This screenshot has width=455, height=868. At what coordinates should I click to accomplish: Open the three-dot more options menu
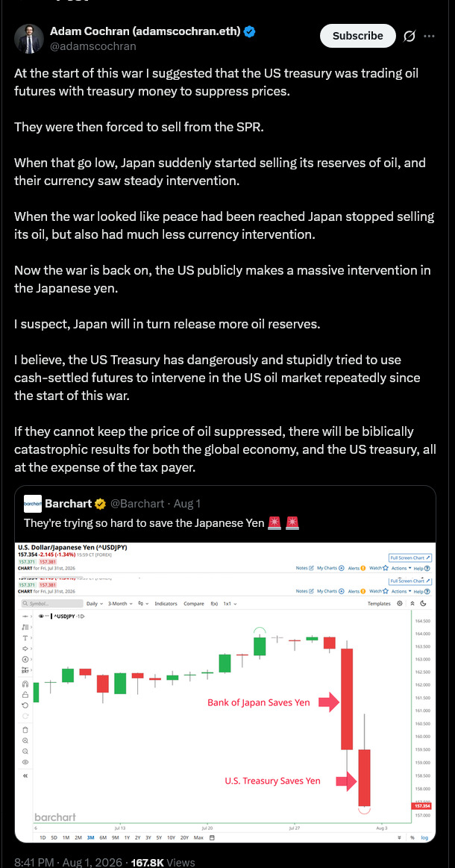pos(429,36)
